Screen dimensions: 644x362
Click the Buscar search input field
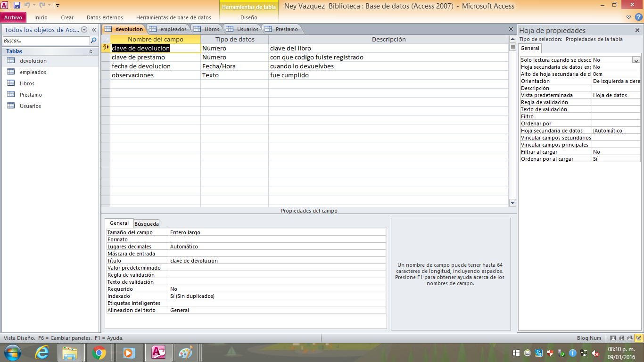tap(46, 41)
